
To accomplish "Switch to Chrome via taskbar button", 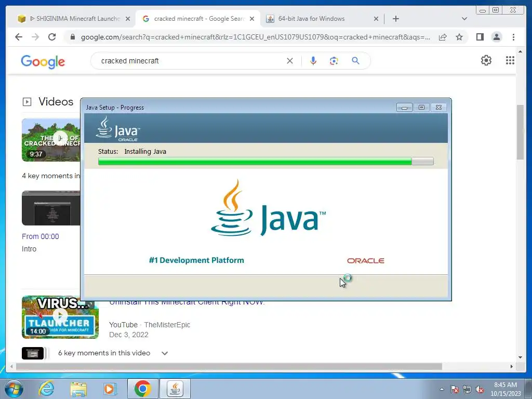I will point(142,389).
